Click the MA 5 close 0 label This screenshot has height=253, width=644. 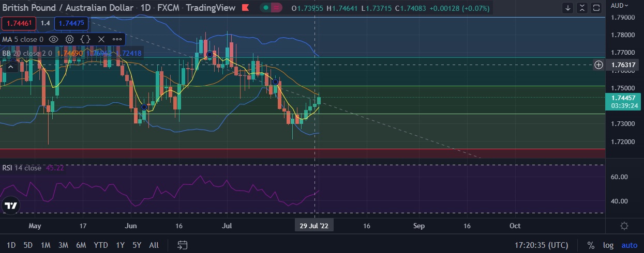[23, 39]
